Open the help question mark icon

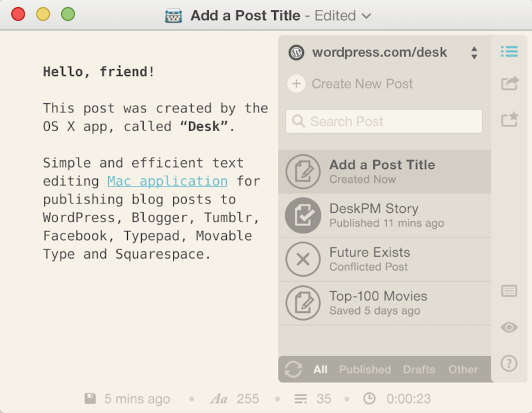(x=509, y=364)
